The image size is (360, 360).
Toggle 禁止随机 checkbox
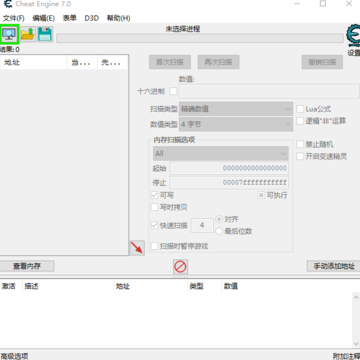300,144
